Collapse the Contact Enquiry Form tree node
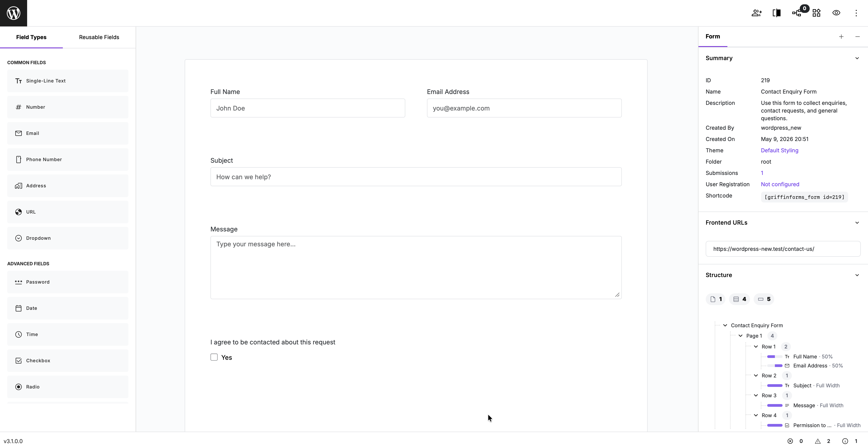The height and width of the screenshot is (447, 868). [725, 325]
